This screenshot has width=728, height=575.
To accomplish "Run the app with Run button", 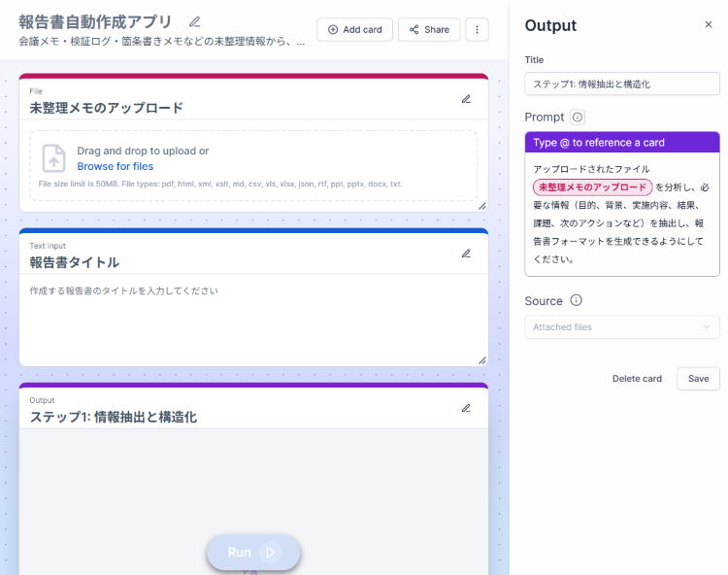I will [252, 552].
